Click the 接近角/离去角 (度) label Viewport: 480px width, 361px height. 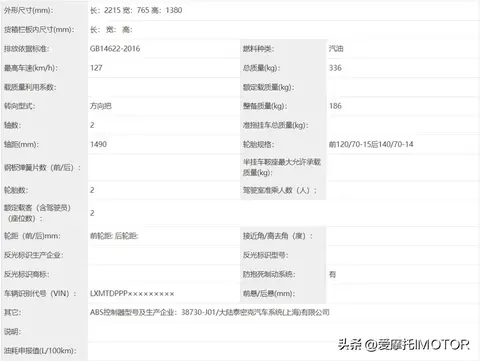click(x=278, y=236)
